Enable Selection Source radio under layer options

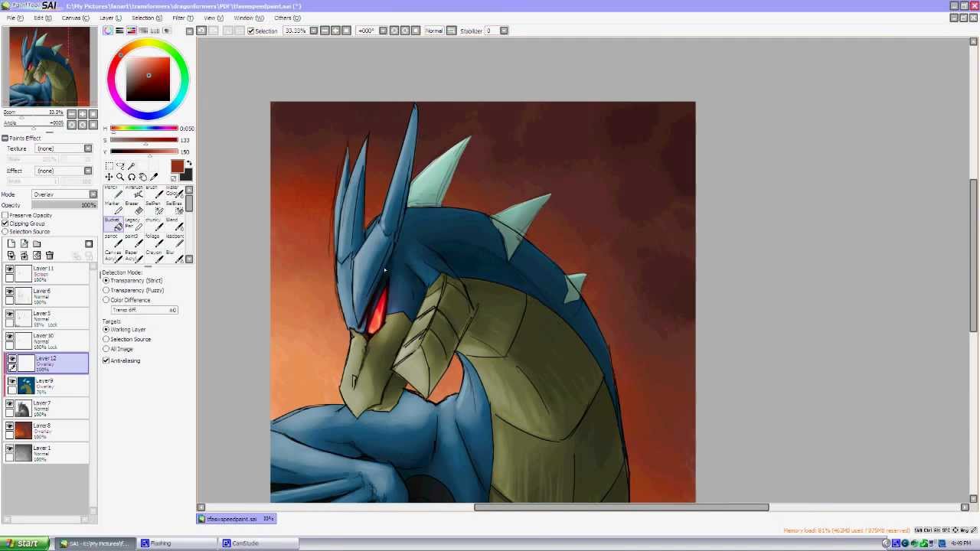(5, 231)
